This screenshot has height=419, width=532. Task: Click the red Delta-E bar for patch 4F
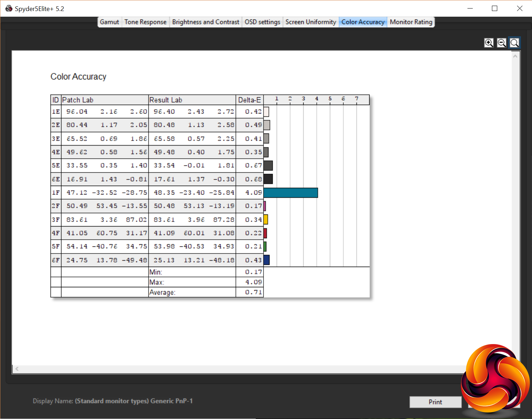(265, 233)
